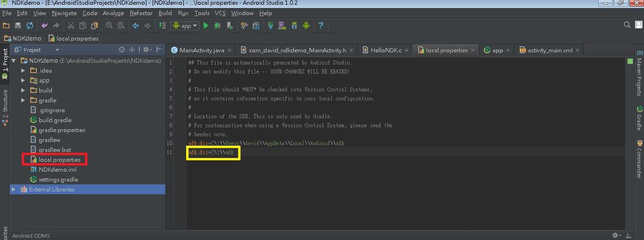The width and height of the screenshot is (644, 240).
Task: Open the Android DDMS tool window
Action: pos(31,236)
